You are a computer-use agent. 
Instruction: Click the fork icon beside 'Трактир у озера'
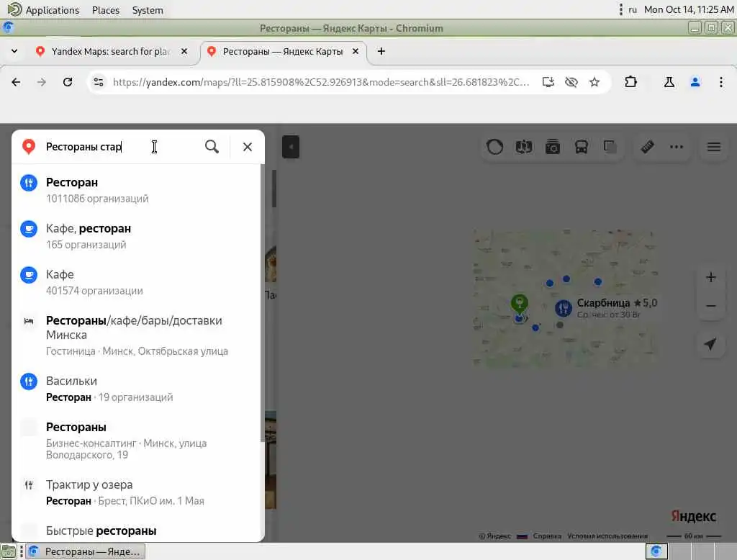click(x=29, y=484)
